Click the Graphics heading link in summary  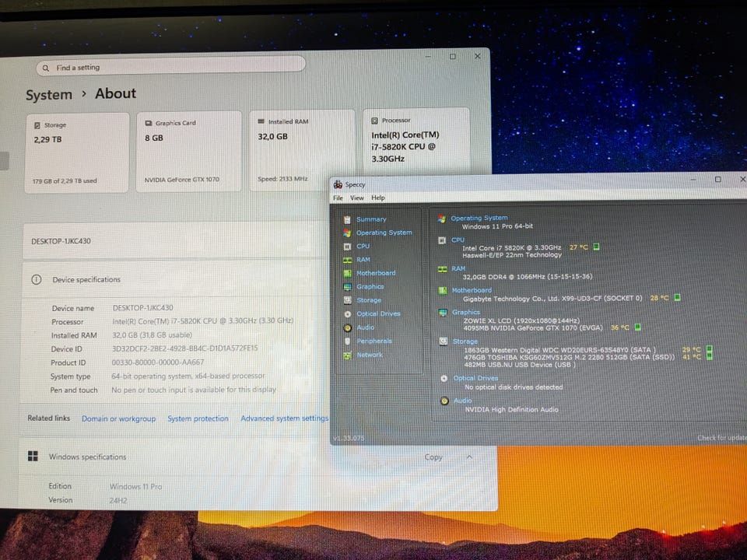466,313
